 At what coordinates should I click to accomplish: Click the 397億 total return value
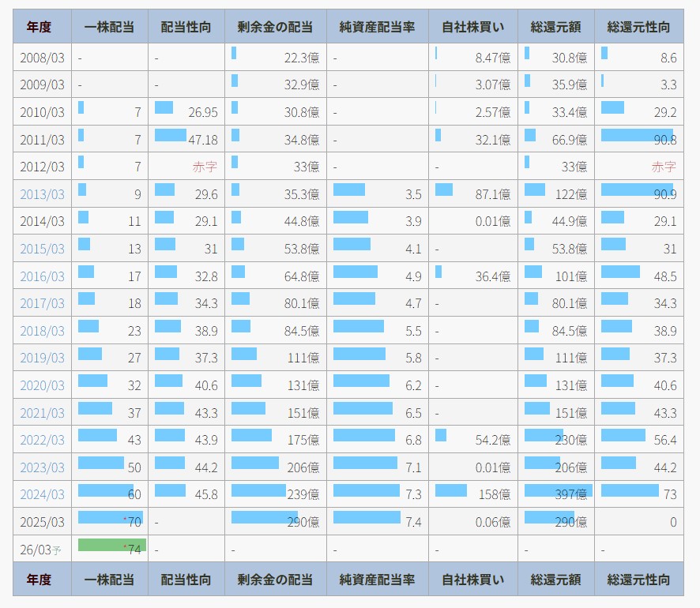click(571, 495)
